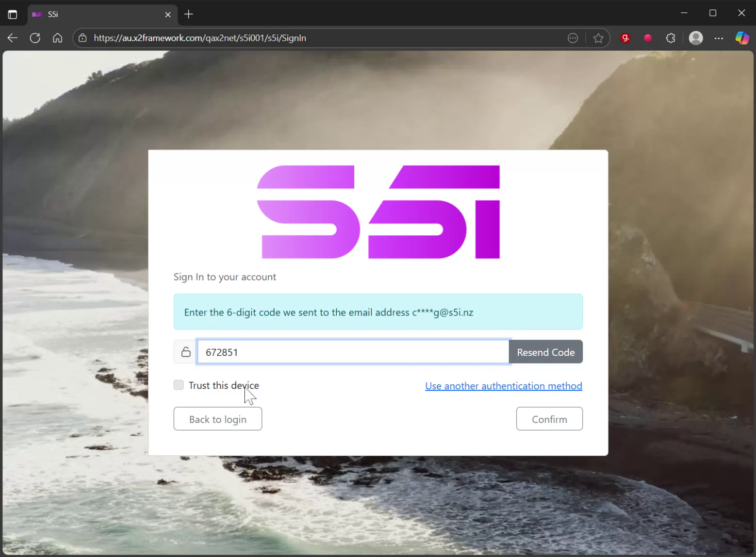Click the address bar URL
The height and width of the screenshot is (557, 756).
click(200, 38)
